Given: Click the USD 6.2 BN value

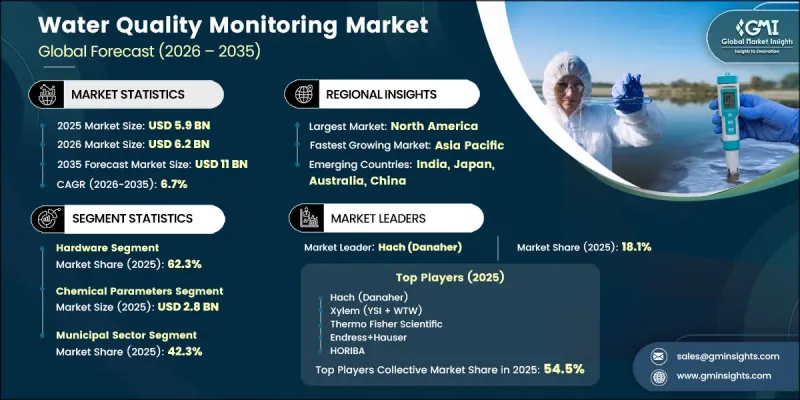Looking at the screenshot, I should (179, 144).
